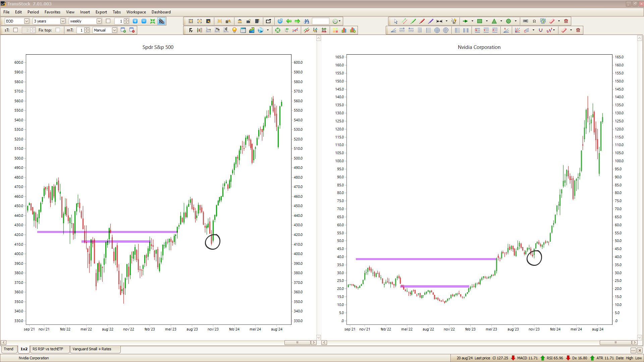644x362 pixels.
Task: Open the Vanguard Small + Rates tab
Action: (x=92, y=349)
